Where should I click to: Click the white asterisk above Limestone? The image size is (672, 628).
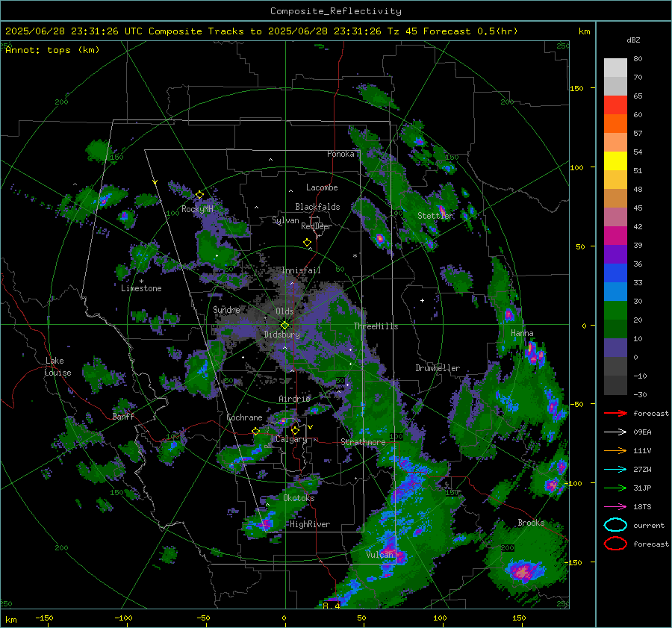[x=141, y=282]
